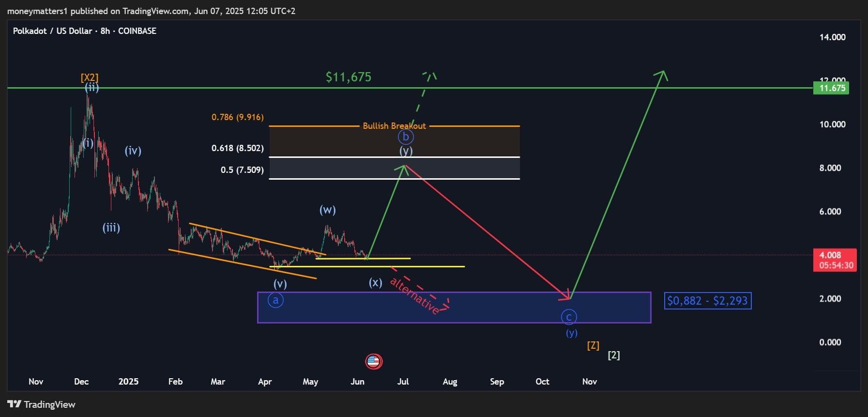Screen dimensions: 868x417
Task: Click the 2.000 price scale value
Action: tap(830, 299)
